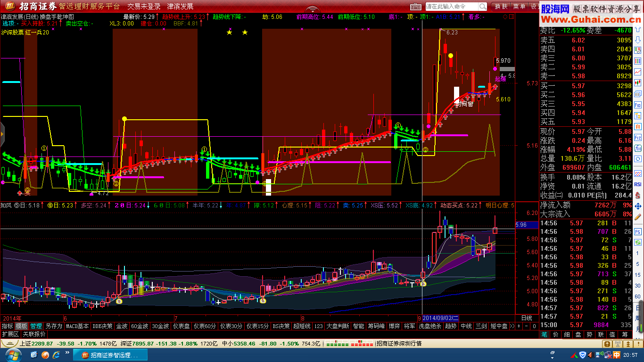Click the keyboard icon beside command box

coord(416,7)
